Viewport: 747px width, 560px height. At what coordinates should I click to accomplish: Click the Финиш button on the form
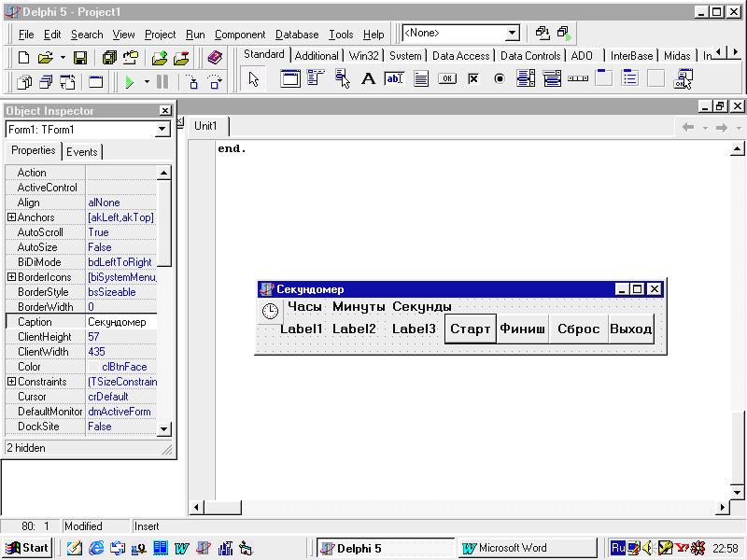tap(523, 329)
